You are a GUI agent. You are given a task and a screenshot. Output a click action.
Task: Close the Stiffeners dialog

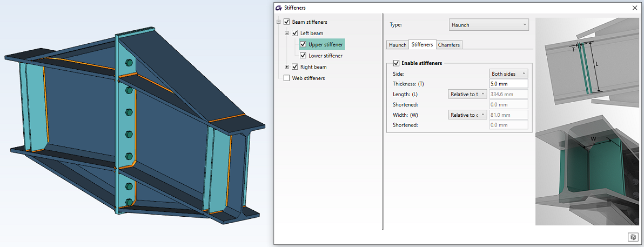(x=635, y=8)
